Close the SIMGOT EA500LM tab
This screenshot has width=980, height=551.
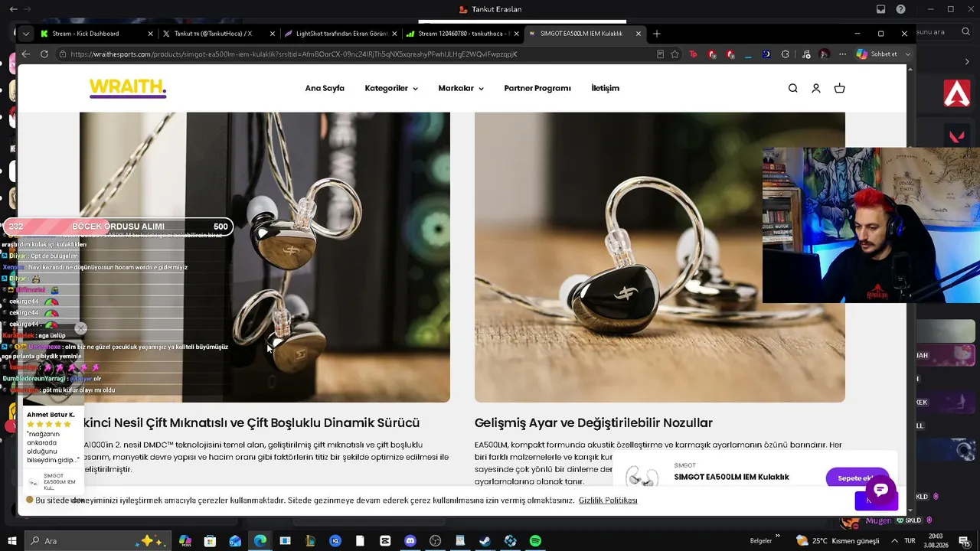click(x=639, y=34)
